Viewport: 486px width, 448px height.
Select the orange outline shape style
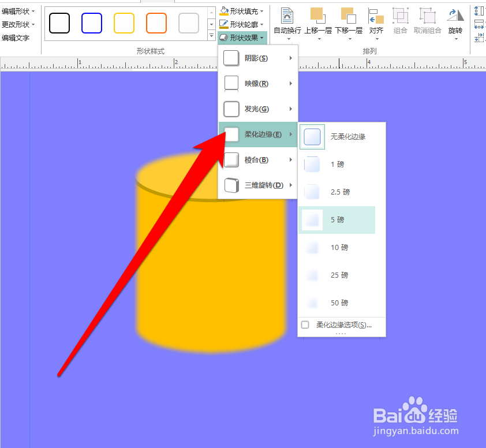(x=156, y=23)
